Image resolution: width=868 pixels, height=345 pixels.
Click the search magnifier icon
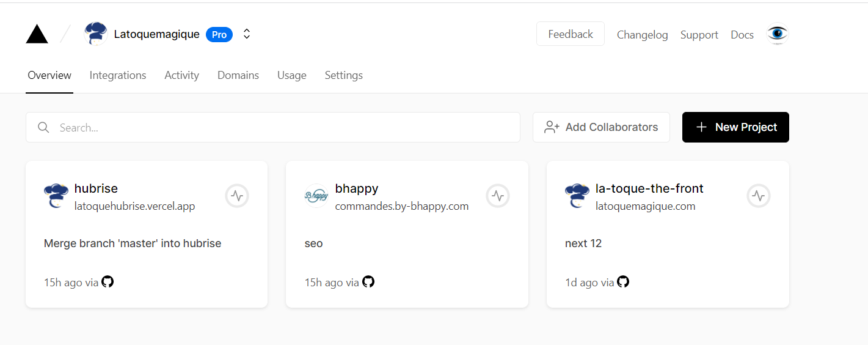[x=43, y=127]
